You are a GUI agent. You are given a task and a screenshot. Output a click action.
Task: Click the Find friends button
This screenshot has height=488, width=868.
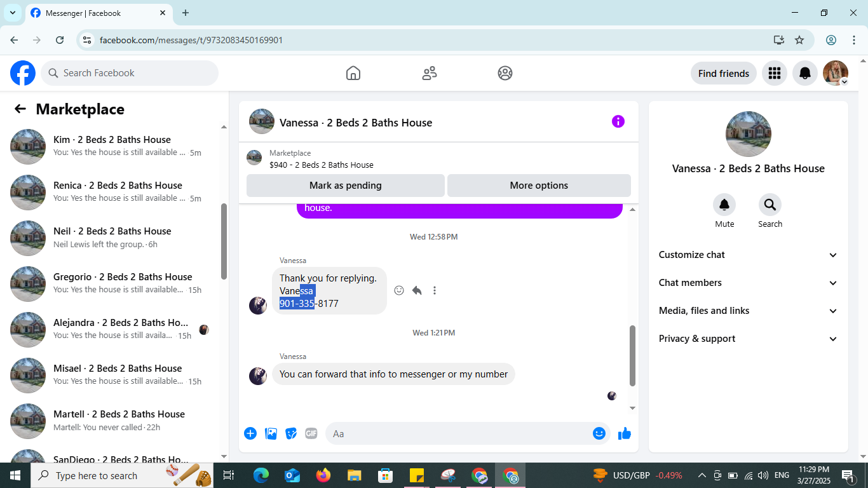pyautogui.click(x=724, y=73)
